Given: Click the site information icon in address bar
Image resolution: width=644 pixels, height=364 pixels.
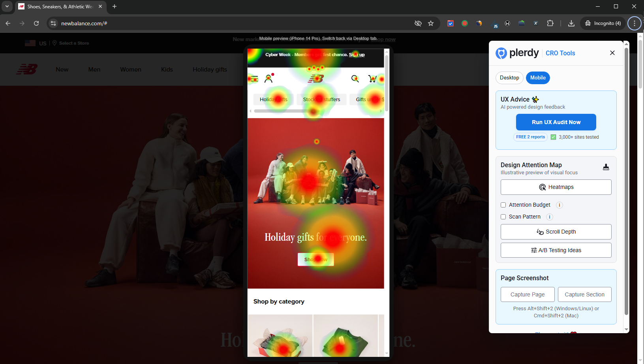Looking at the screenshot, I should (53, 23).
